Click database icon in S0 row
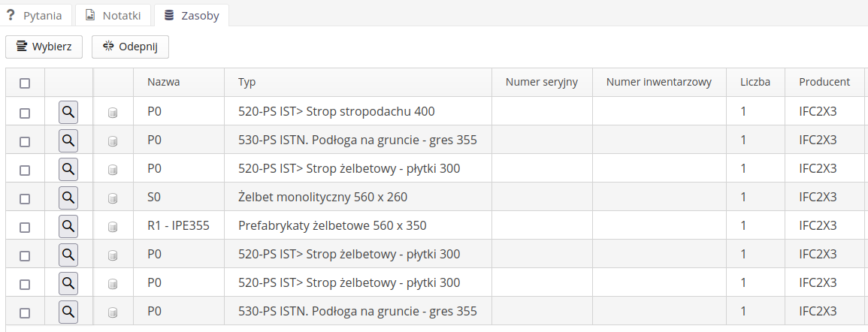Viewport: 868px width, 332px height. [x=113, y=198]
